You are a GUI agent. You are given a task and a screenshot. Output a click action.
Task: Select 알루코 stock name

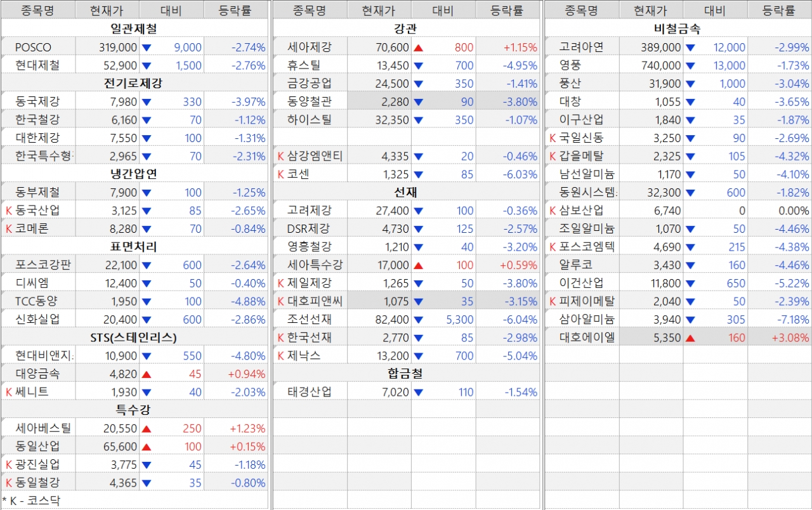pos(575,265)
